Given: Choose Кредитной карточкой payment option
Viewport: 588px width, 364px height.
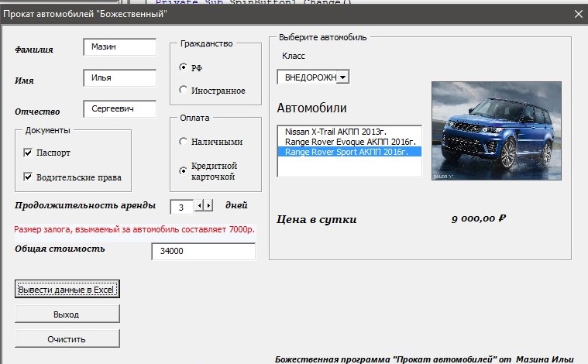Looking at the screenshot, I should point(183,171).
